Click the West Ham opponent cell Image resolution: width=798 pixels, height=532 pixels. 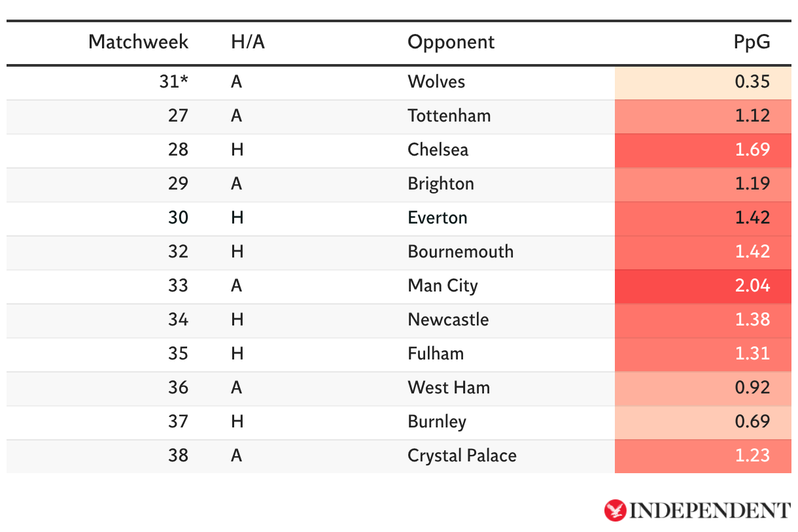click(449, 388)
